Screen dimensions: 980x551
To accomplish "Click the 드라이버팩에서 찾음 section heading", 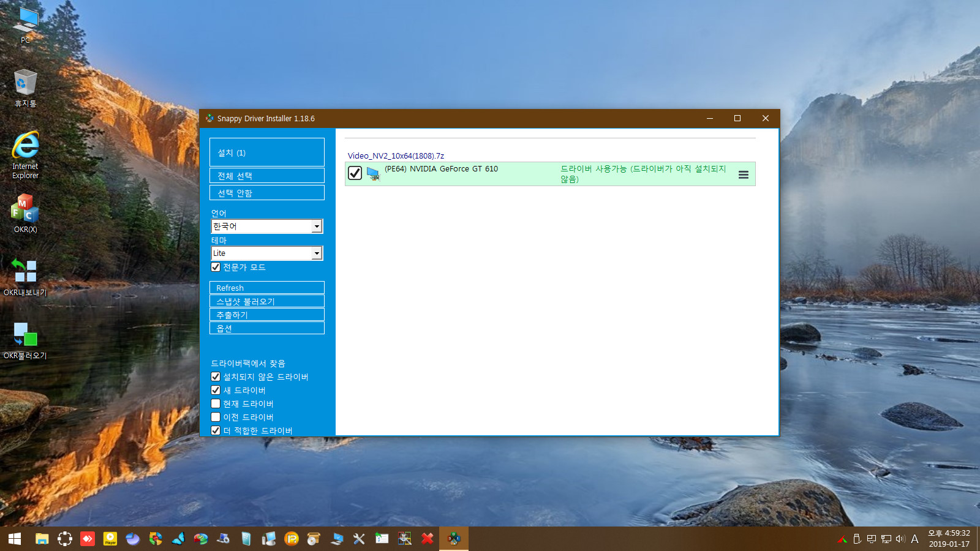I will (x=248, y=363).
